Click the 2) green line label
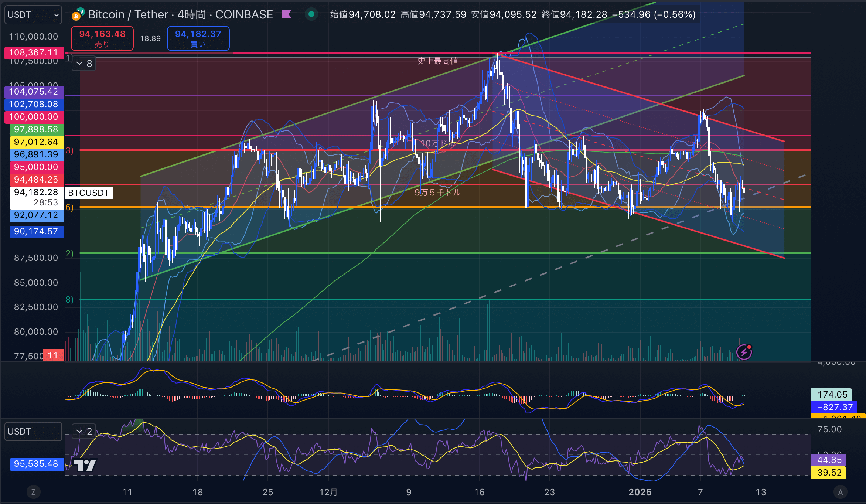Screen dimensions: 866x504 (69, 253)
